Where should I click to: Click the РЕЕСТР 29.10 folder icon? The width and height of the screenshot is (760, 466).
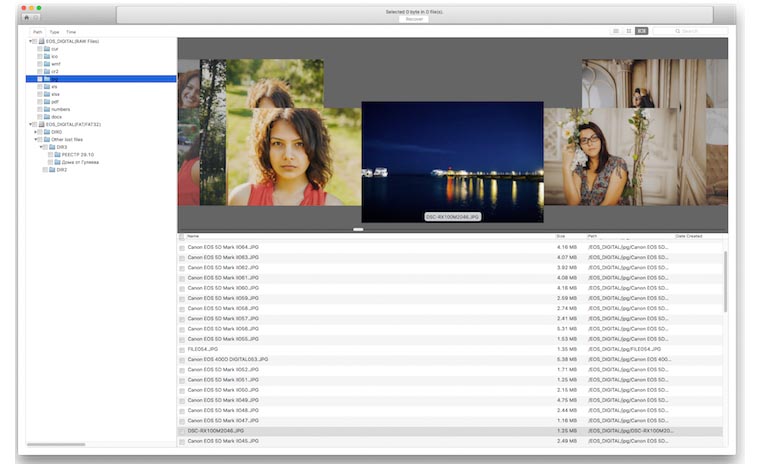tap(58, 155)
